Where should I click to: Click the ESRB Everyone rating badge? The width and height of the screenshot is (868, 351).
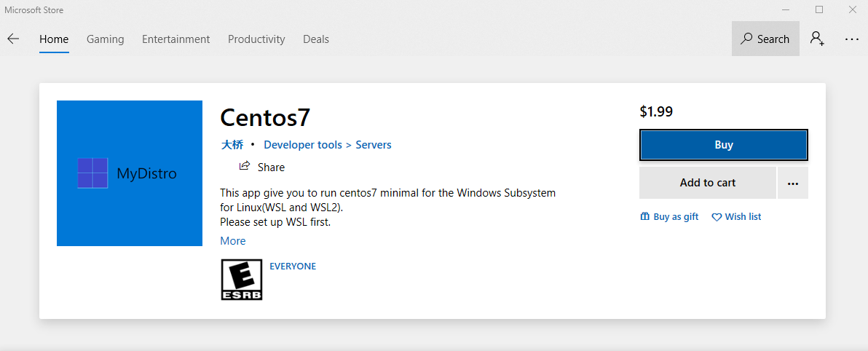click(x=241, y=280)
